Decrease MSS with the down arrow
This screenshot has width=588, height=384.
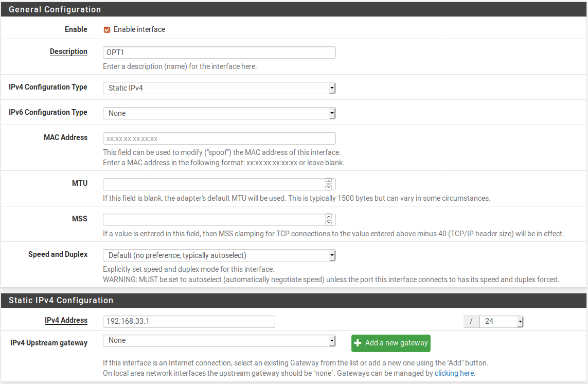coord(329,222)
